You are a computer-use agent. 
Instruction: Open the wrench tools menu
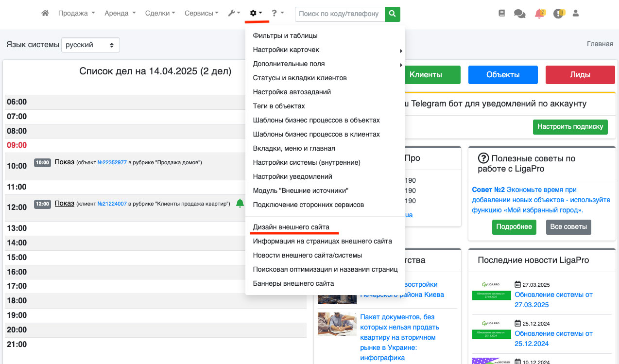point(234,14)
